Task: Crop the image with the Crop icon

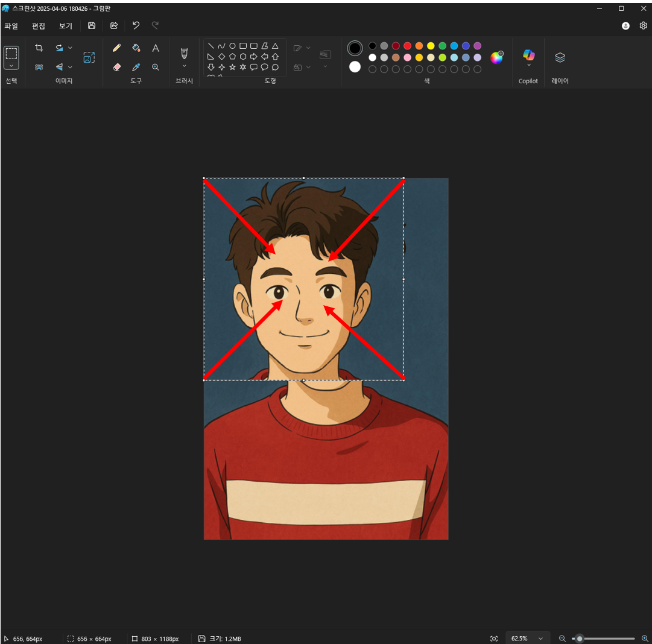Action: [39, 48]
